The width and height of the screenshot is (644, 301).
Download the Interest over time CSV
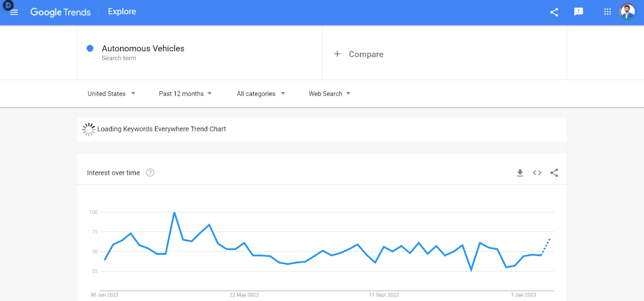tap(520, 173)
